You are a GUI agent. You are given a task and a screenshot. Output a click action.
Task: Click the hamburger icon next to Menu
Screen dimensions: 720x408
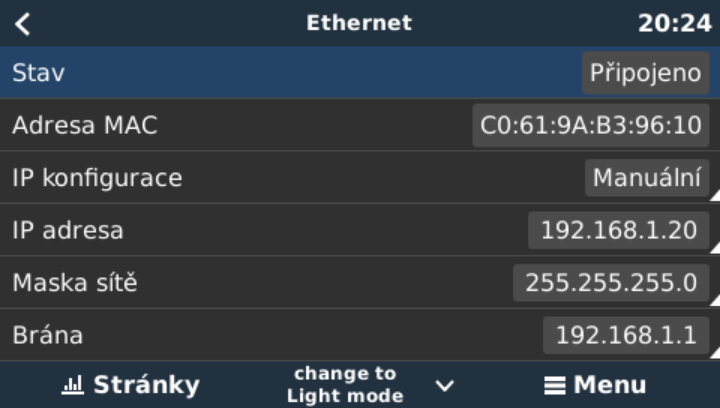[x=555, y=386]
